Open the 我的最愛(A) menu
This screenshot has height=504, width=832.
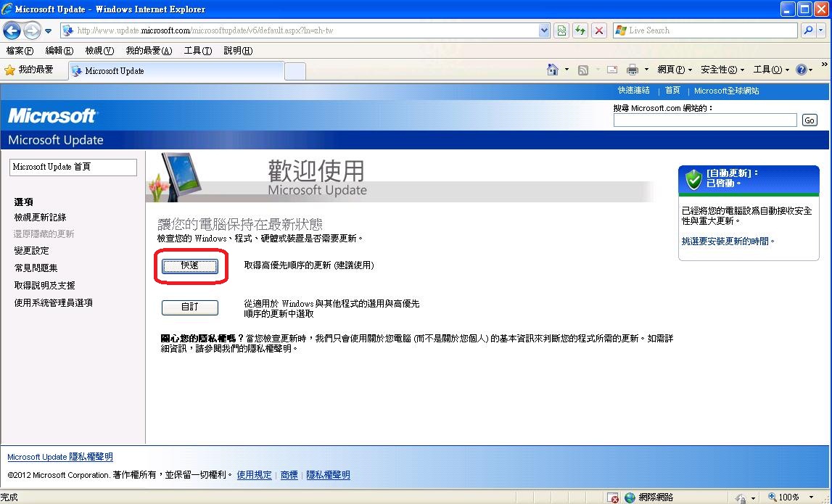click(x=149, y=51)
